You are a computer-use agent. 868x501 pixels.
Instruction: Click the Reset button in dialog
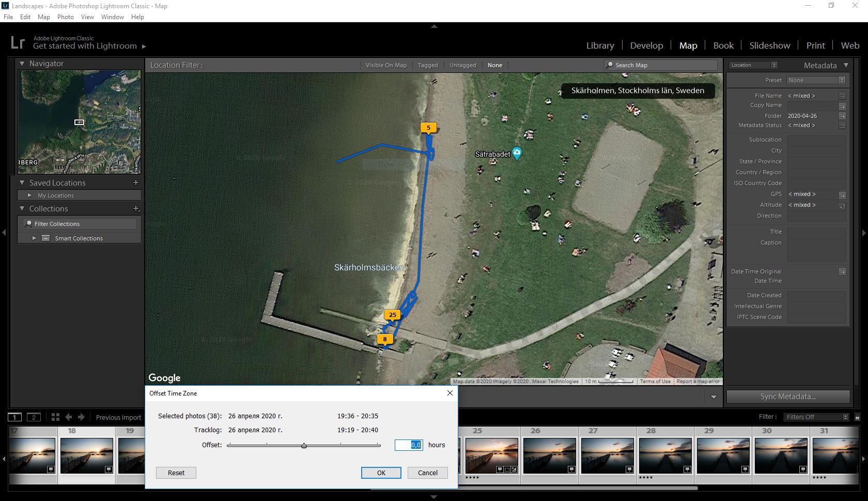tap(176, 473)
